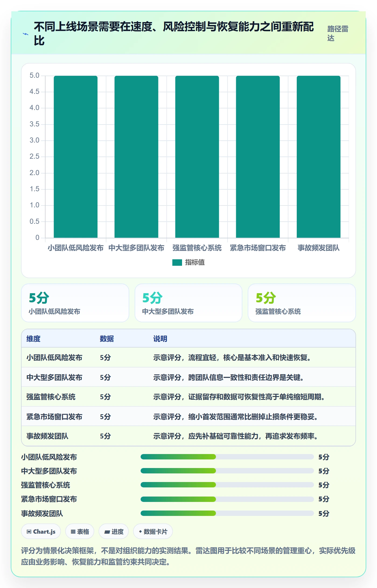377x588 pixels.
Task: Click the description mentioning 证据留存和数据可恢复性
Action: 239,397
